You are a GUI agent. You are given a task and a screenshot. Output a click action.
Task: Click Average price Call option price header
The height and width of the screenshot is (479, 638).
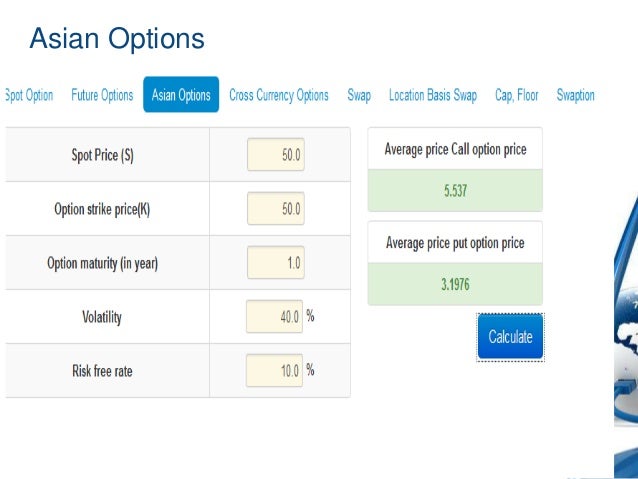click(455, 149)
